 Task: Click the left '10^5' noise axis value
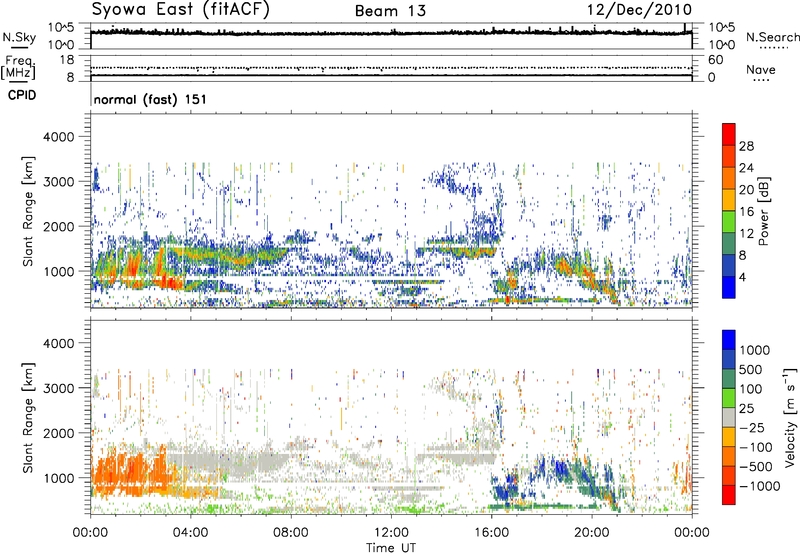(61, 28)
